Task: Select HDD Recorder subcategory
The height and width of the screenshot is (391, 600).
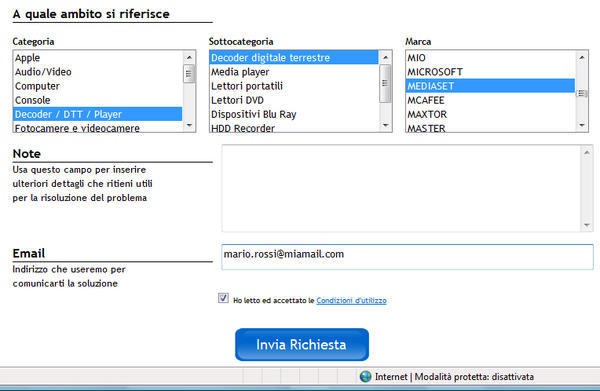Action: [294, 127]
